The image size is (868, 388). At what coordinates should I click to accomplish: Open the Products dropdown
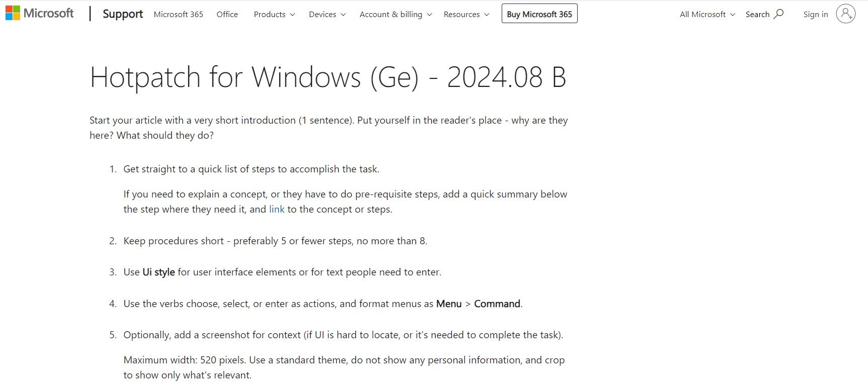[x=270, y=15]
